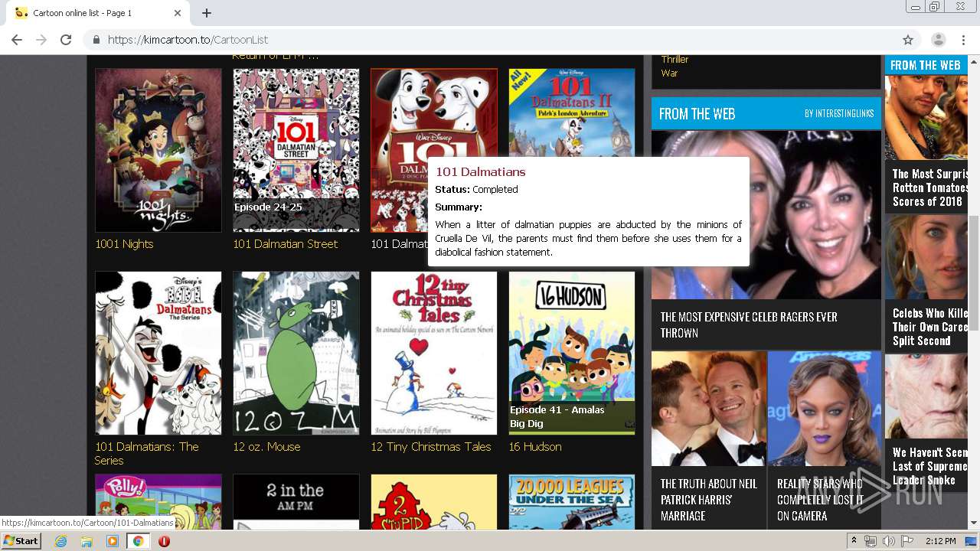Open the 1001 Nights title link
The image size is (980, 551).
coord(124,244)
